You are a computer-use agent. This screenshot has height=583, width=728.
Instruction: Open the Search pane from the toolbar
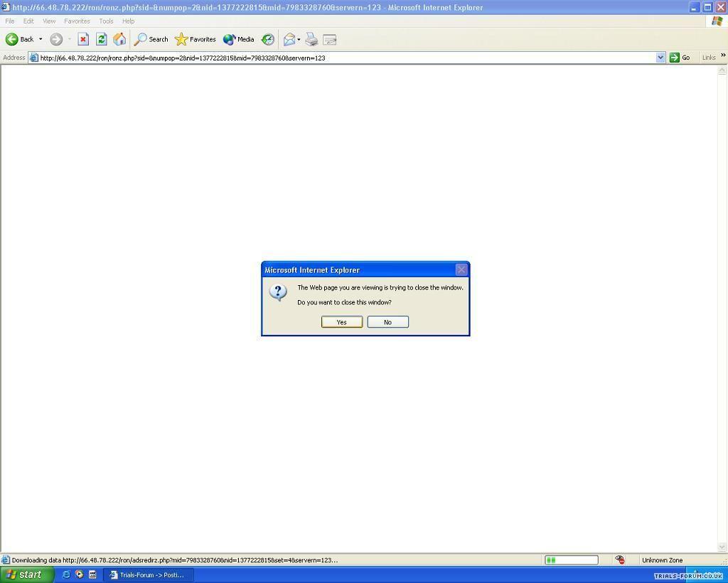[x=151, y=39]
